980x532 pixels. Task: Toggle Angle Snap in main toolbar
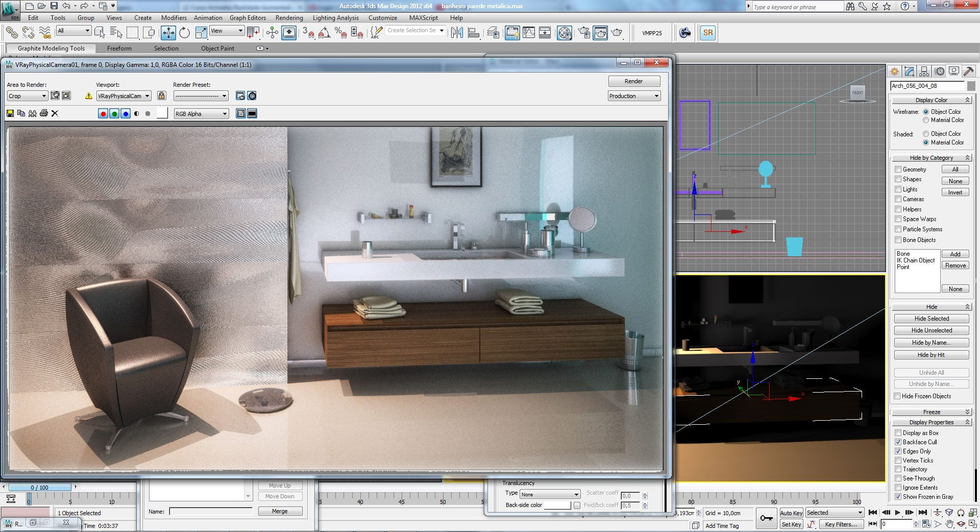click(x=324, y=33)
